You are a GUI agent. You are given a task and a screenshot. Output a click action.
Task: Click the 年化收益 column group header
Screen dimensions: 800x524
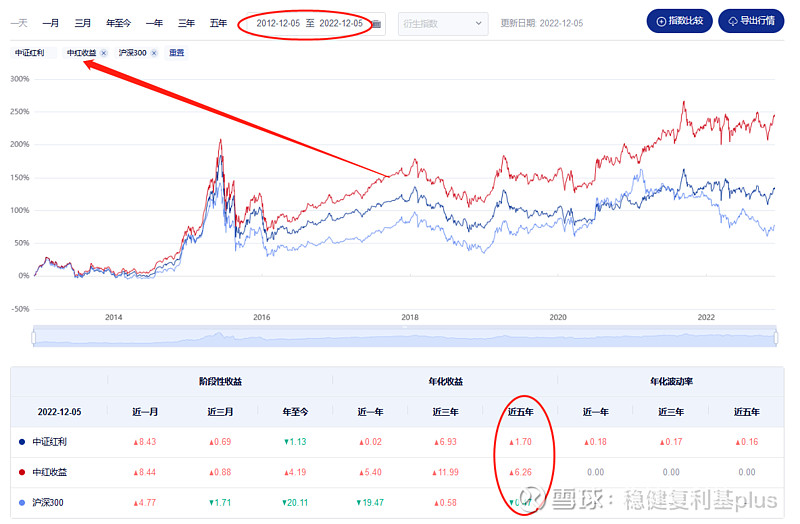(x=445, y=381)
